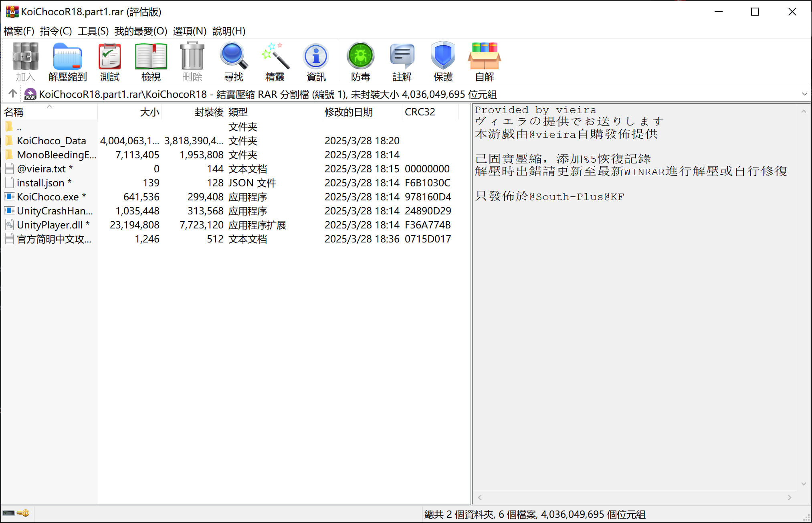Sort files by CRC32 column
Viewport: 812px width, 523px height.
tap(420, 112)
